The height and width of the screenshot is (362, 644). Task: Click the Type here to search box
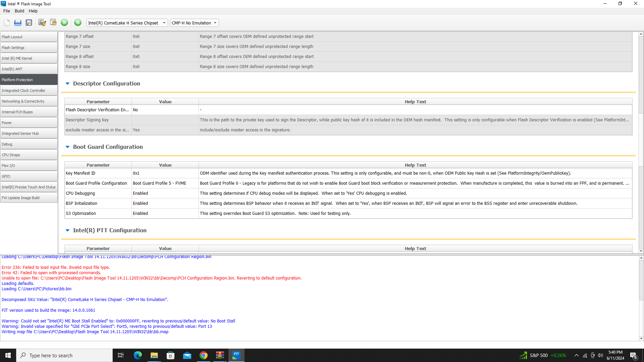tap(64, 355)
